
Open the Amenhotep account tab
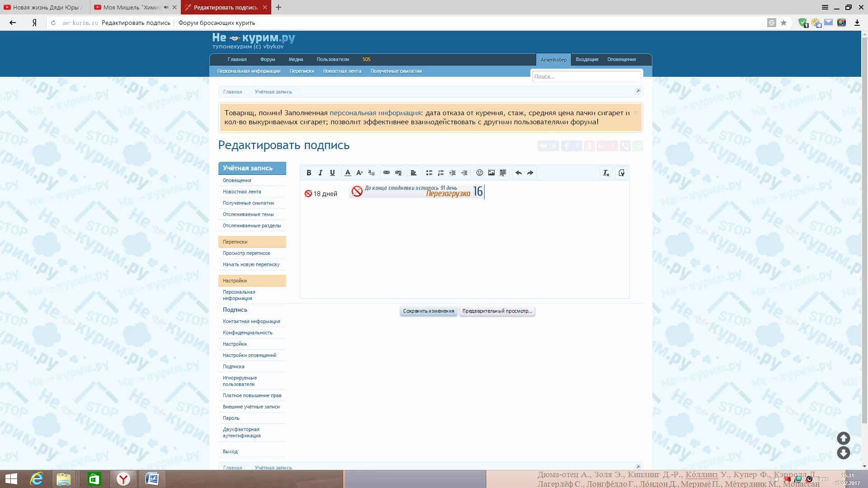click(553, 60)
